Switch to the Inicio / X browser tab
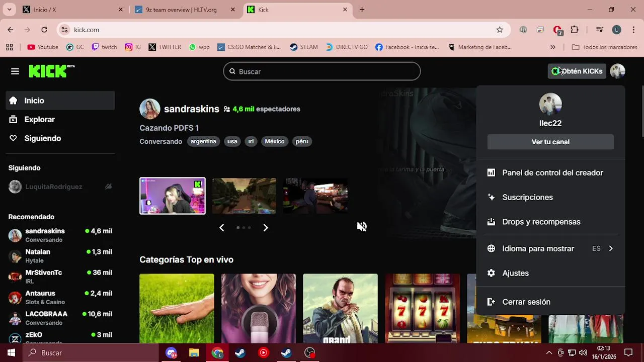 (x=73, y=10)
